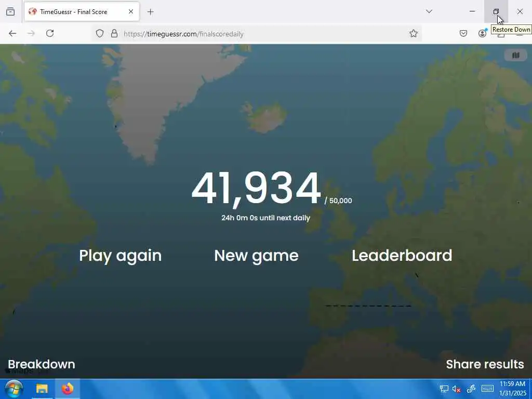Minimize the Firefox window
The width and height of the screenshot is (532, 399).
472,11
